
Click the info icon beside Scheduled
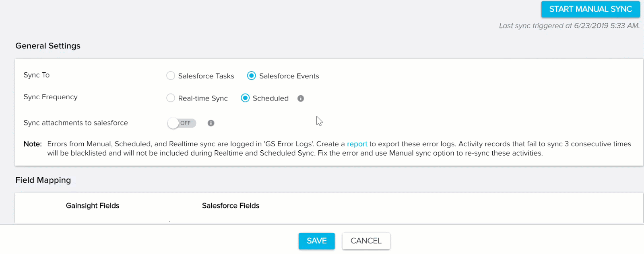point(301,98)
